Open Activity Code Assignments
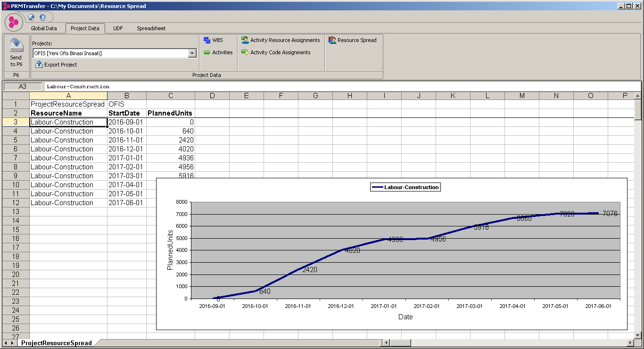644x349 pixels. [x=278, y=53]
